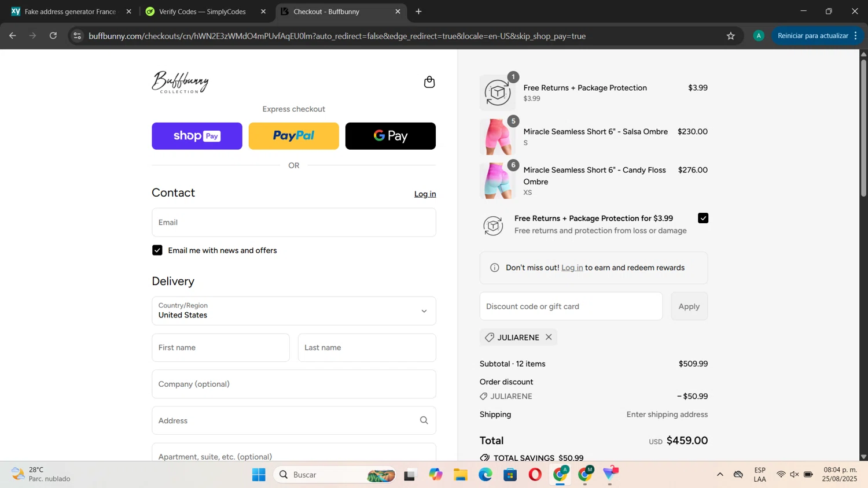
Task: Pay with the Shop Pay button
Action: tap(197, 136)
